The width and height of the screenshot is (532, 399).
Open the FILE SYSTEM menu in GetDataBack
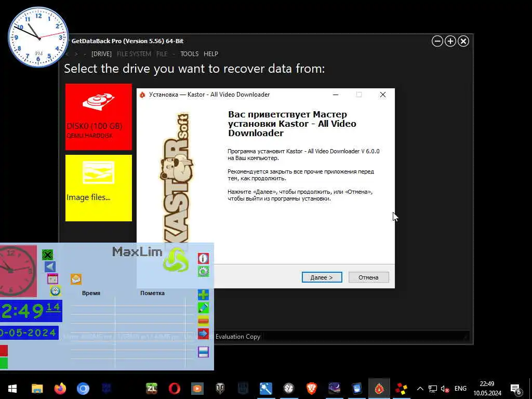point(134,54)
